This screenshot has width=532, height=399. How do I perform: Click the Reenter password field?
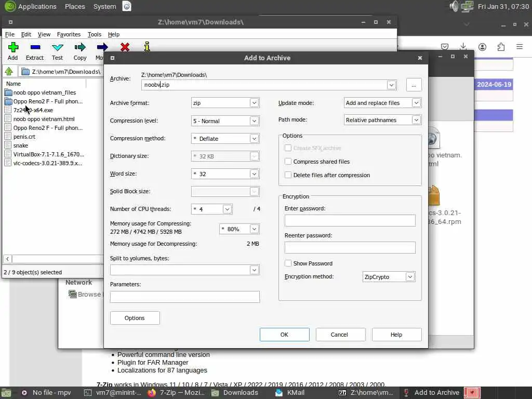350,247
